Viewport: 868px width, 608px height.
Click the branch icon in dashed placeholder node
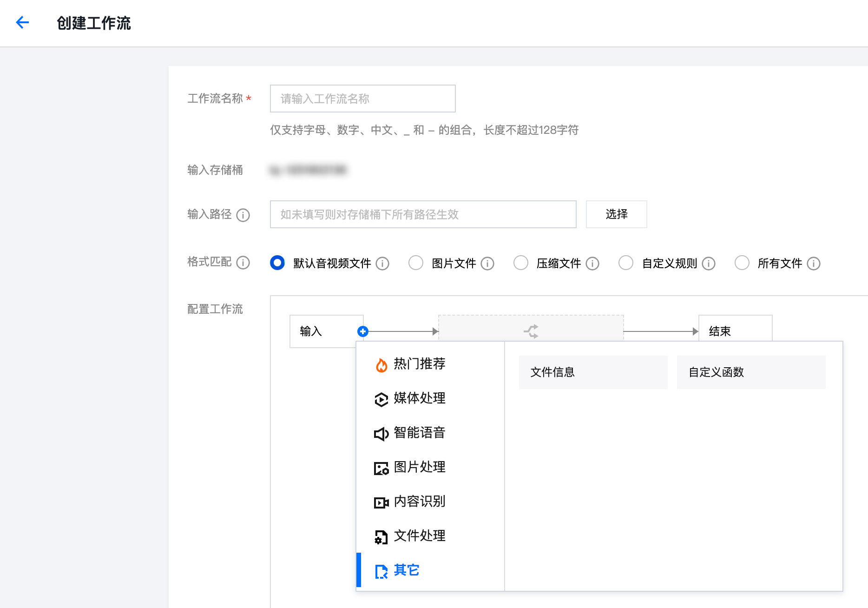pyautogui.click(x=531, y=331)
